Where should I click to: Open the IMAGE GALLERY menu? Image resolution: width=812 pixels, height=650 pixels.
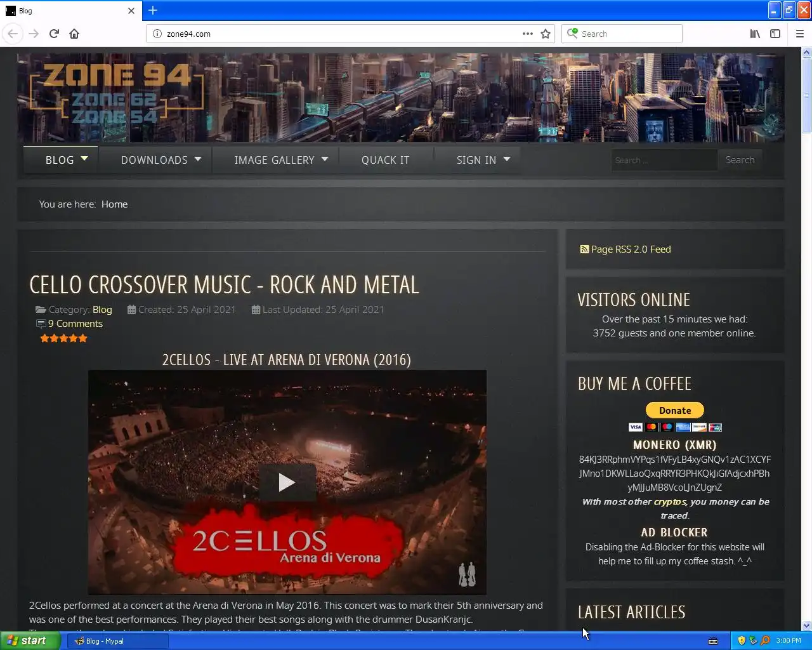coord(274,160)
